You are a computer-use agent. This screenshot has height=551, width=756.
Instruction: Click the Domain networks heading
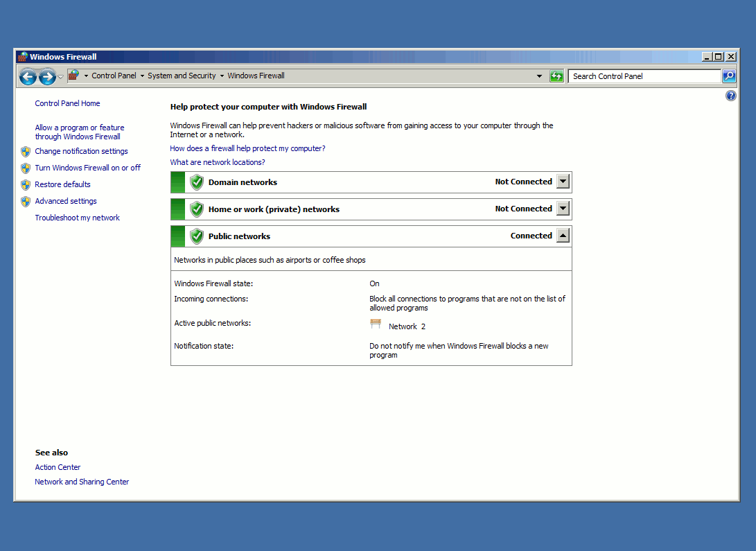pos(243,182)
